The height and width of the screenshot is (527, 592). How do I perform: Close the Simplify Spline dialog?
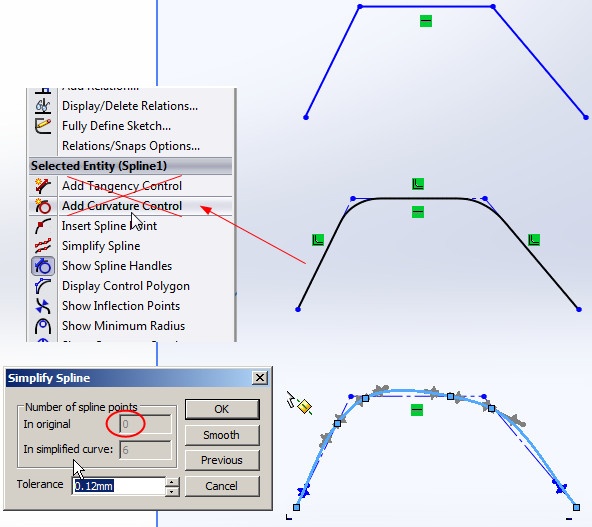pyautogui.click(x=260, y=378)
